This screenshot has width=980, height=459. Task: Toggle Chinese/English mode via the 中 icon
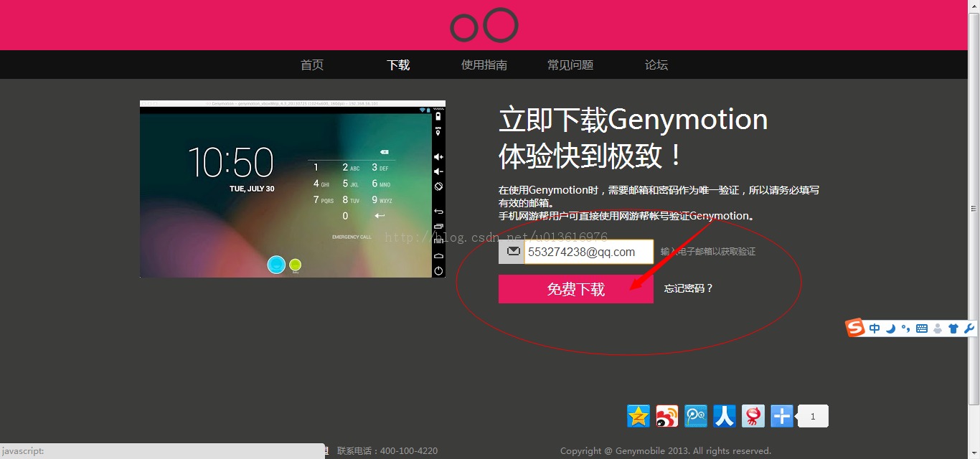(x=875, y=328)
